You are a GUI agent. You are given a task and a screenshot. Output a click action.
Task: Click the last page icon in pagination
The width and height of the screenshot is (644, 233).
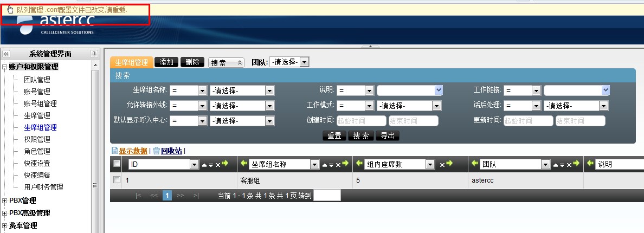point(196,196)
